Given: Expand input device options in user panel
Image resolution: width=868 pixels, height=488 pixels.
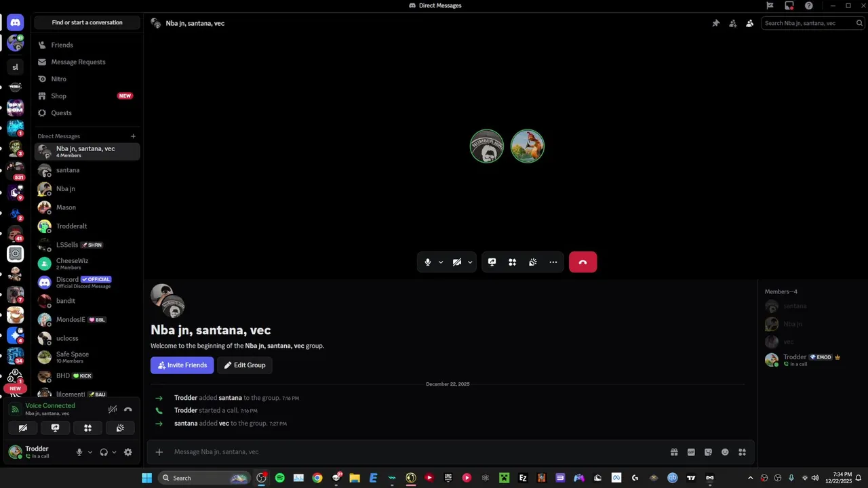Looking at the screenshot, I should pos(90,452).
